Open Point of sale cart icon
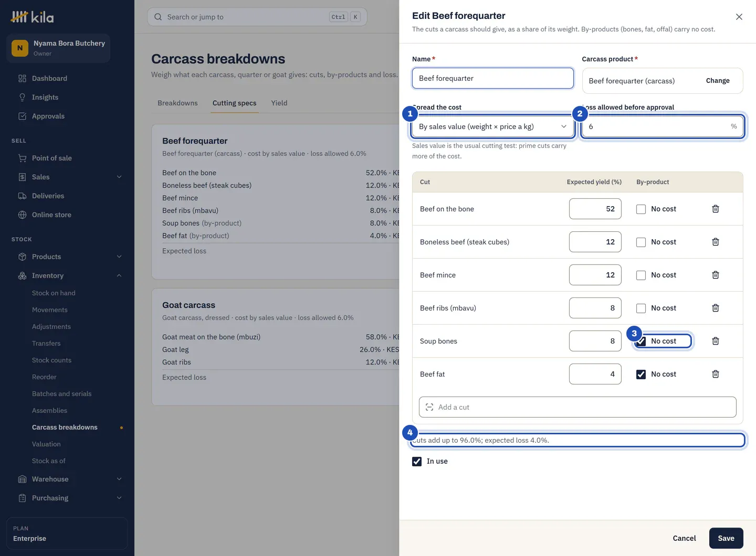This screenshot has height=556, width=756. [22, 158]
